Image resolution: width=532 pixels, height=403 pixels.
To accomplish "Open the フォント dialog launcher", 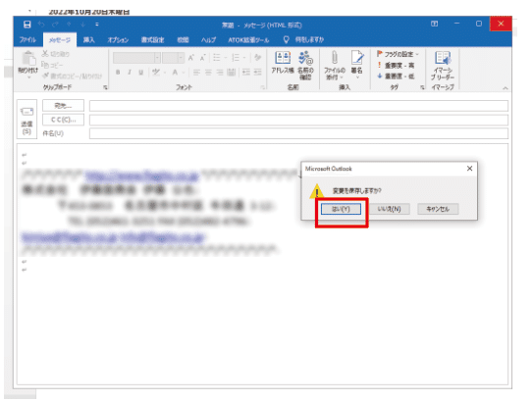I will tap(263, 87).
